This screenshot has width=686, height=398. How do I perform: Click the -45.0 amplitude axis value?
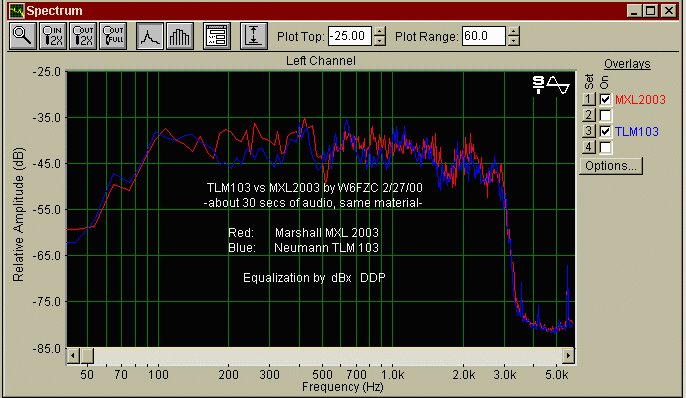click(46, 164)
